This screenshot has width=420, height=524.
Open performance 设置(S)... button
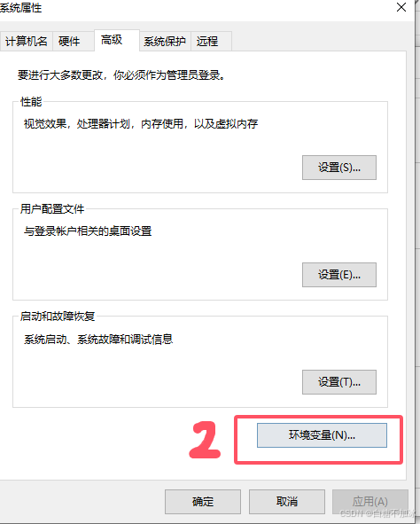(x=339, y=168)
